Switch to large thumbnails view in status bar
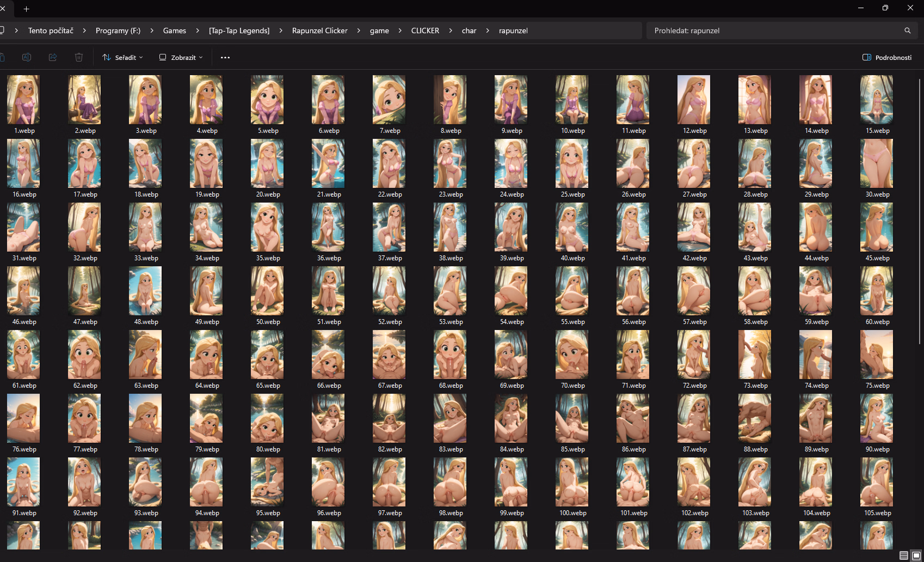Viewport: 924px width, 562px height. [x=916, y=555]
